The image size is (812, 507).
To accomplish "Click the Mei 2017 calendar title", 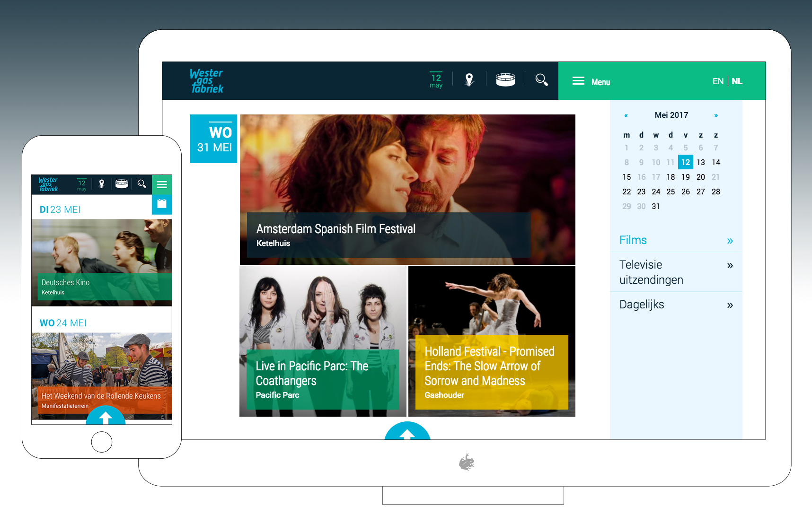I will pos(671,115).
